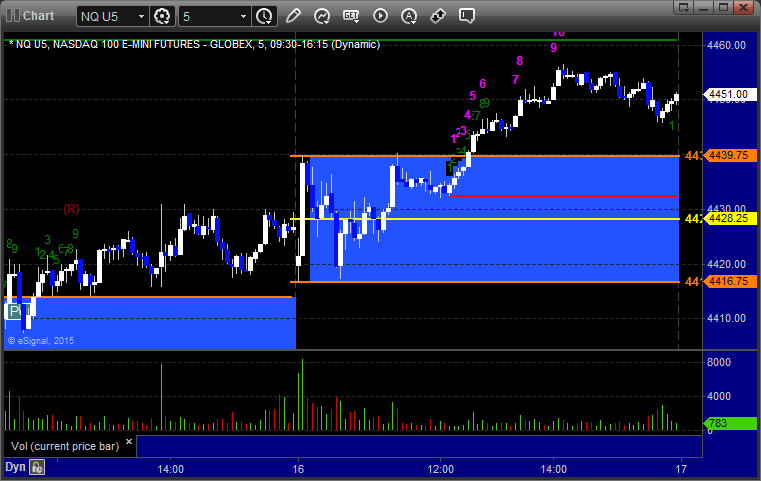The height and width of the screenshot is (481, 761).
Task: Click the orange 4439.75 price label
Action: pos(729,155)
